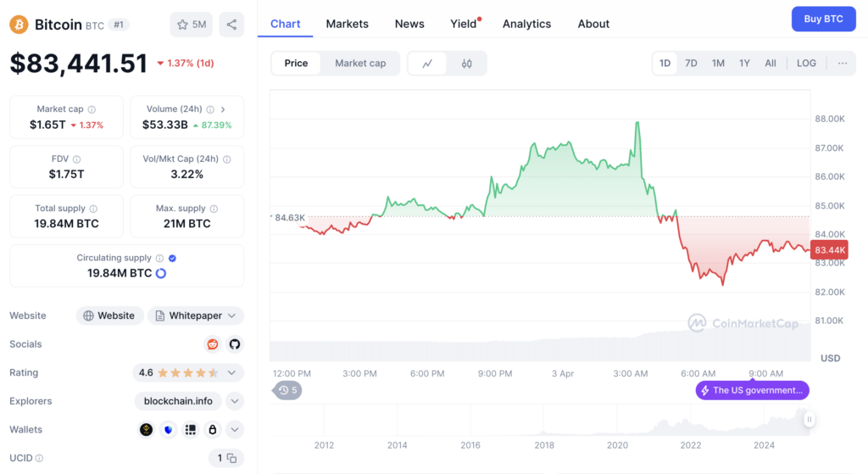Image resolution: width=868 pixels, height=474 pixels.
Task: Set chart range to 1D
Action: (665, 63)
